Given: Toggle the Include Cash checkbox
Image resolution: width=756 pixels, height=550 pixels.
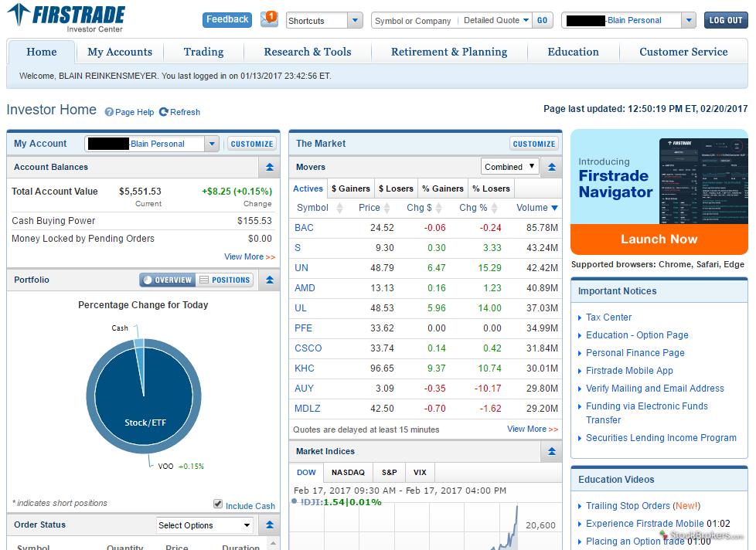Looking at the screenshot, I should pos(218,504).
